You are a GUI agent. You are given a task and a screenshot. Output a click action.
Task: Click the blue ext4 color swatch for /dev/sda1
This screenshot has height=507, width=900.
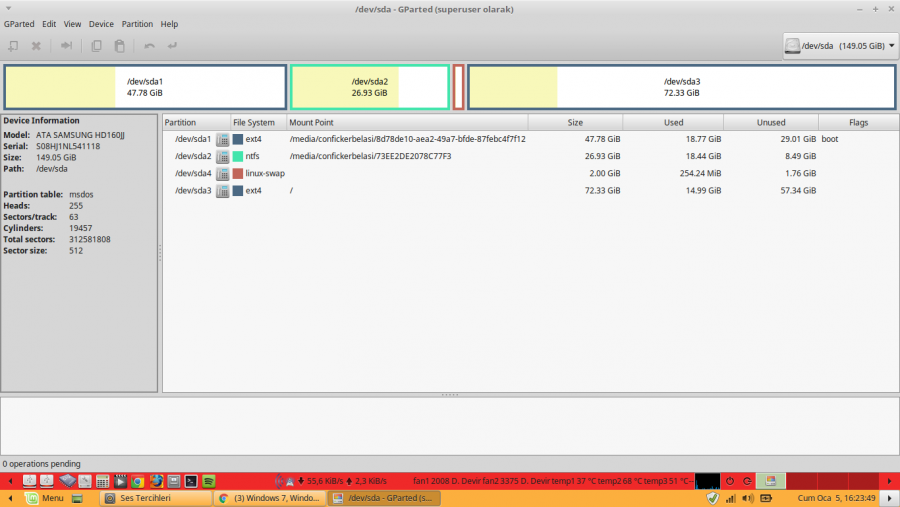[238, 139]
